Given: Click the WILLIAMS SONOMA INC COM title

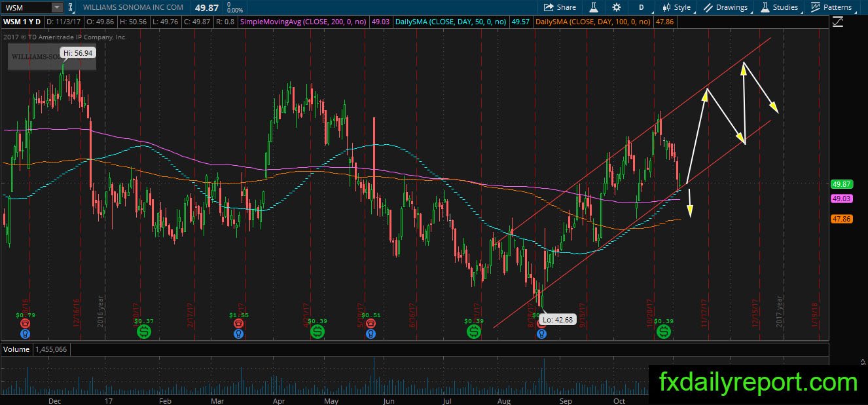Looking at the screenshot, I should [x=134, y=7].
